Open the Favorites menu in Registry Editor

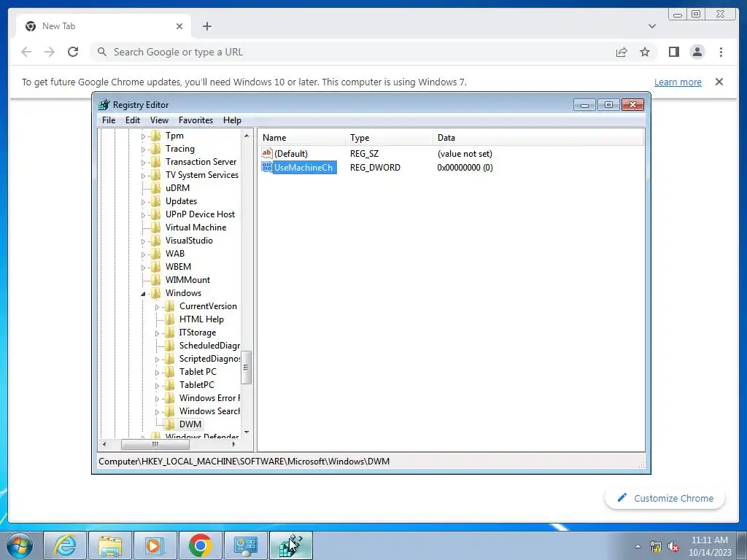[196, 120]
